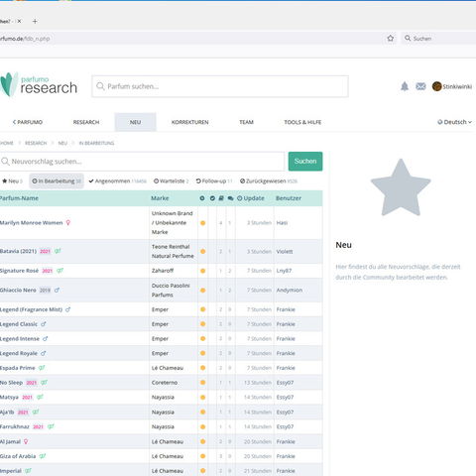Open Signature Rosé entry
476x476 pixels.
click(19, 271)
